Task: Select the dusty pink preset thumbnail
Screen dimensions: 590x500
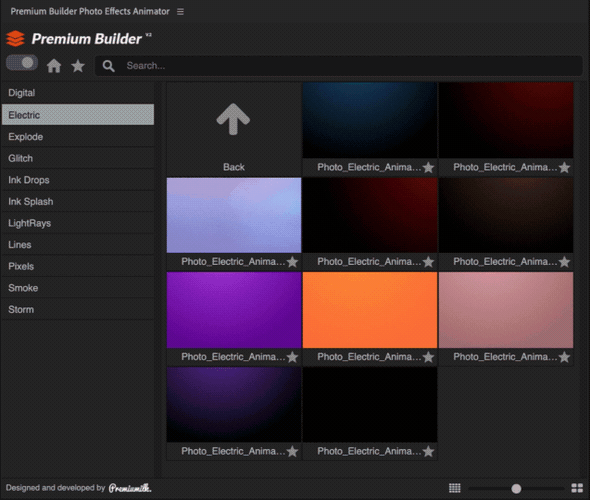Action: point(506,310)
